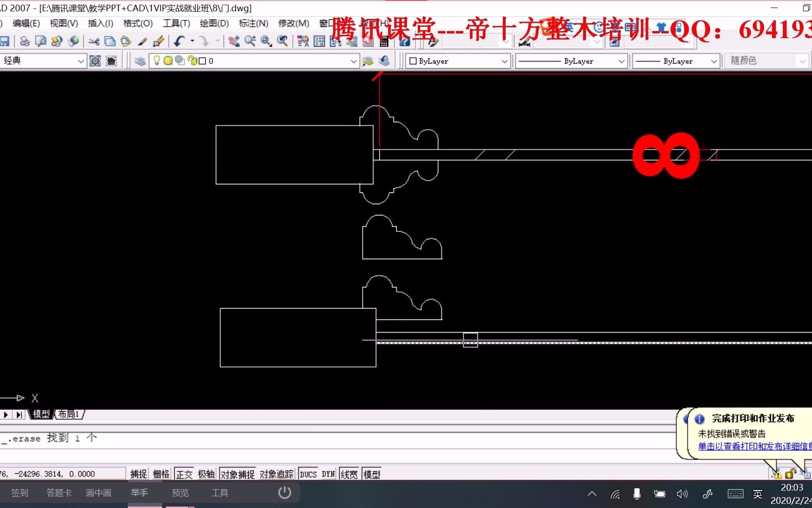Click the Dimension Style icon
This screenshot has height=508, width=812.
pos(524,41)
